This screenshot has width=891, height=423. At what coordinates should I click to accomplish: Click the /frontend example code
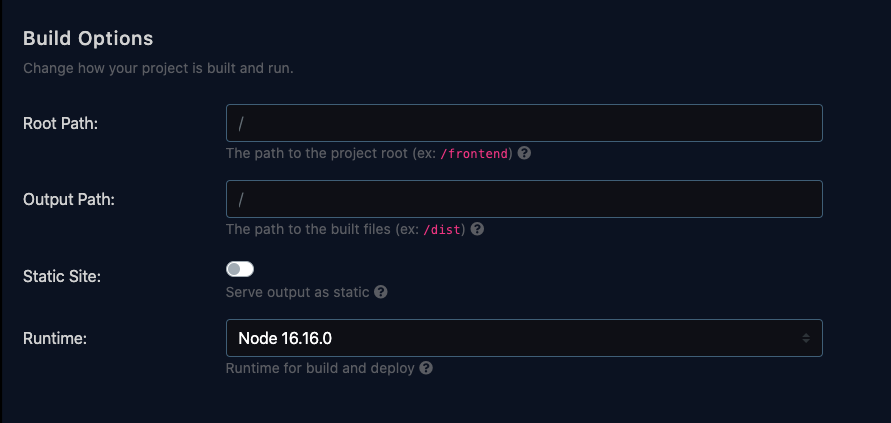[475, 154]
